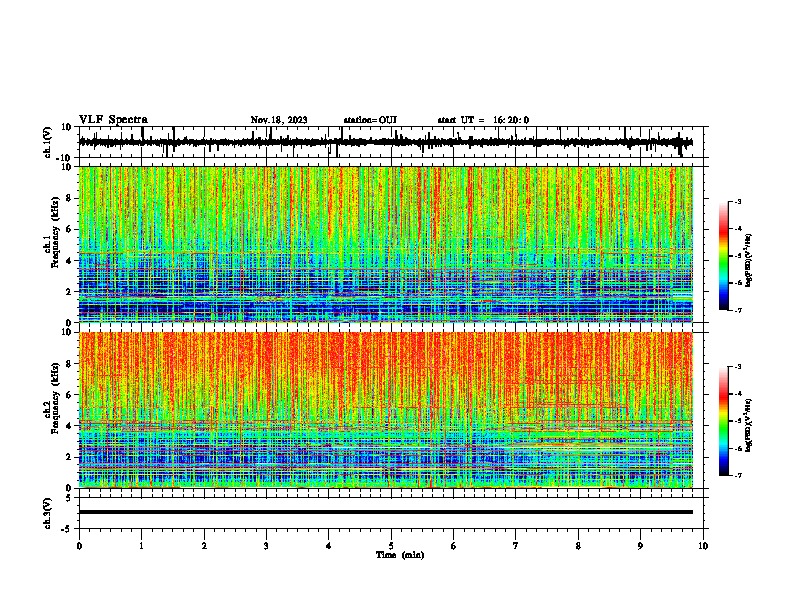792x612 pixels.
Task: Click the "8" kHz tick on ch.1 spectrogram
Action: tap(70, 198)
